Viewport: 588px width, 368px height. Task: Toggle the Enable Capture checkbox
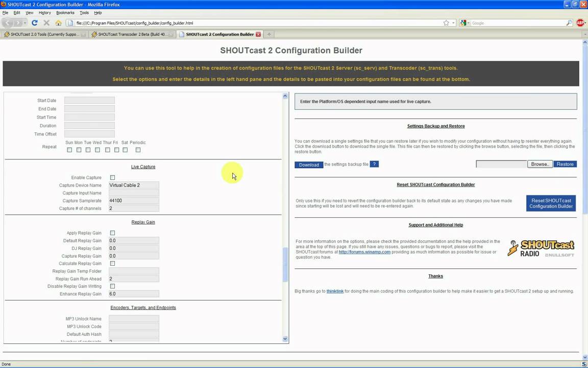[x=112, y=178]
